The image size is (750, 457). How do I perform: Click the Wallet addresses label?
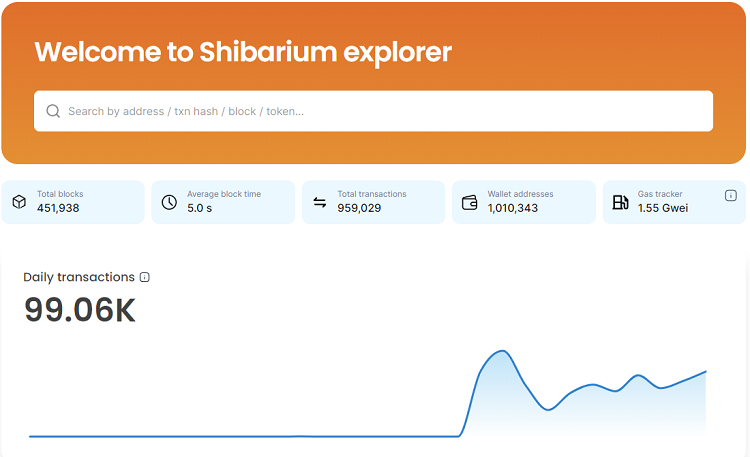coord(520,194)
